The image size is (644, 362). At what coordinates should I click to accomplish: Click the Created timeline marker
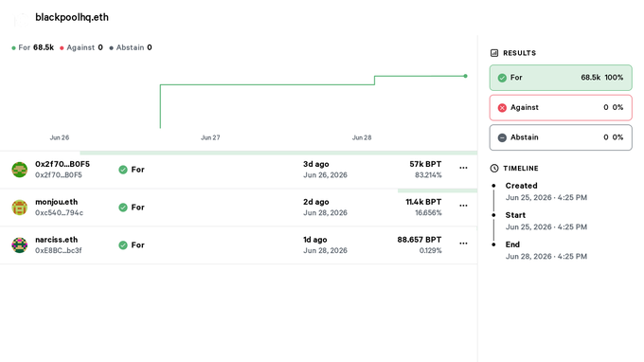click(493, 186)
